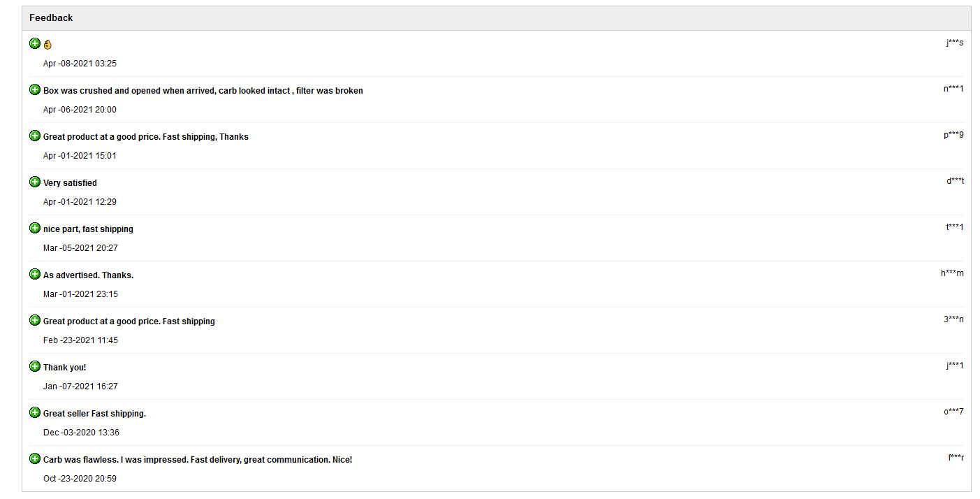
Task: Click the green plus icon for 'Carb was flawless' feedback
Action: pos(35,458)
